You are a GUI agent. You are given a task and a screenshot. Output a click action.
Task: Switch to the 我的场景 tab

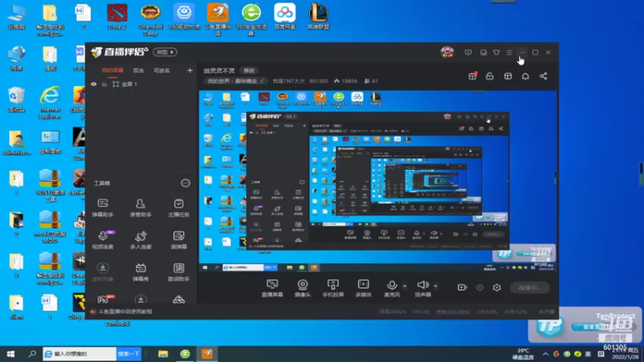point(112,71)
